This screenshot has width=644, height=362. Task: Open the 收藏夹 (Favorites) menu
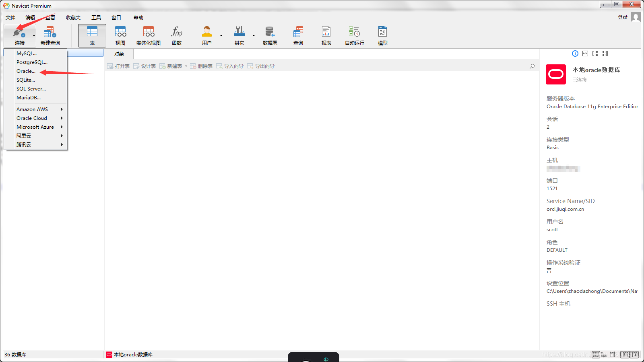click(x=73, y=18)
